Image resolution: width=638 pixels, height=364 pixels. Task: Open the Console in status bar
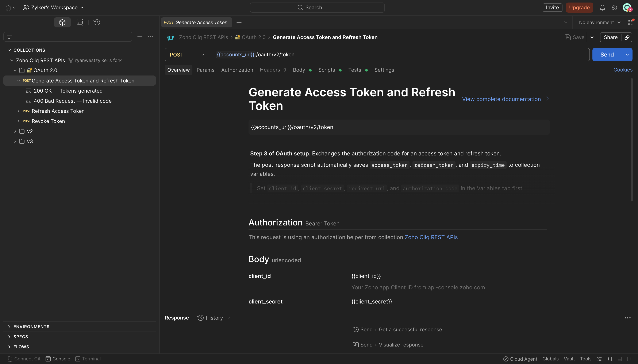coord(58,359)
